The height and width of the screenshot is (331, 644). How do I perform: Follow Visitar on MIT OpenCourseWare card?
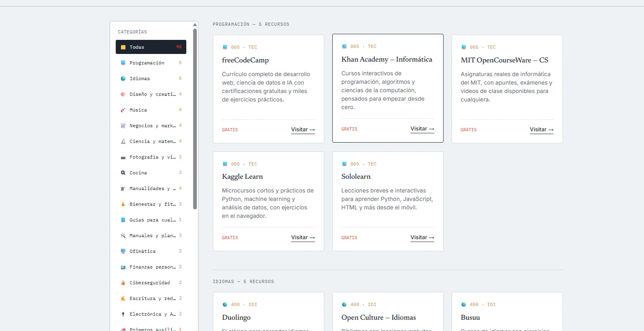click(542, 130)
